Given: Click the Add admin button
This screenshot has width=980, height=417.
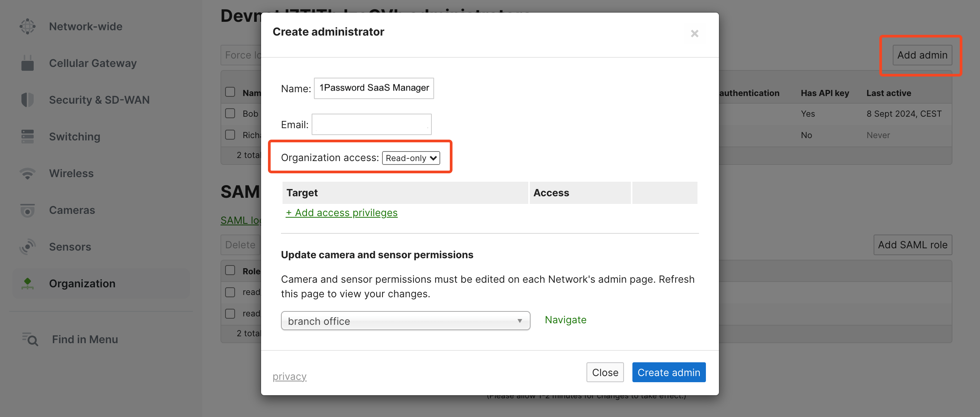Looking at the screenshot, I should click(922, 55).
